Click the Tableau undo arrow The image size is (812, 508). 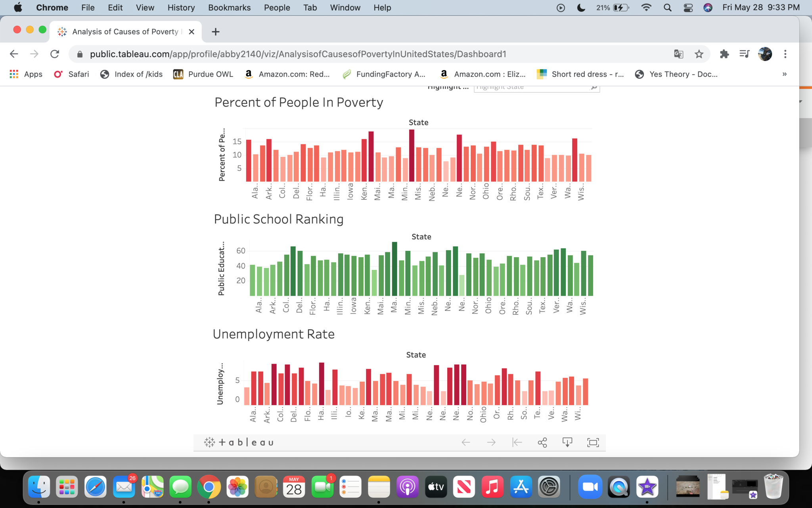tap(466, 442)
